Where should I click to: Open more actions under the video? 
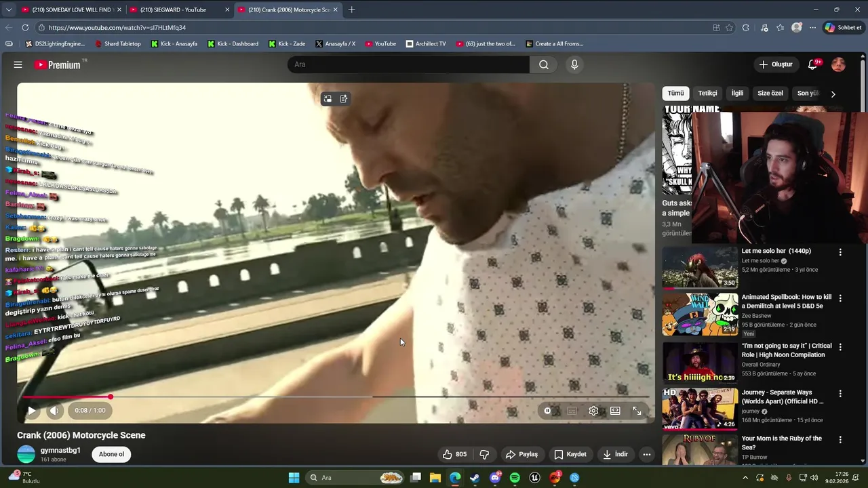pyautogui.click(x=647, y=454)
